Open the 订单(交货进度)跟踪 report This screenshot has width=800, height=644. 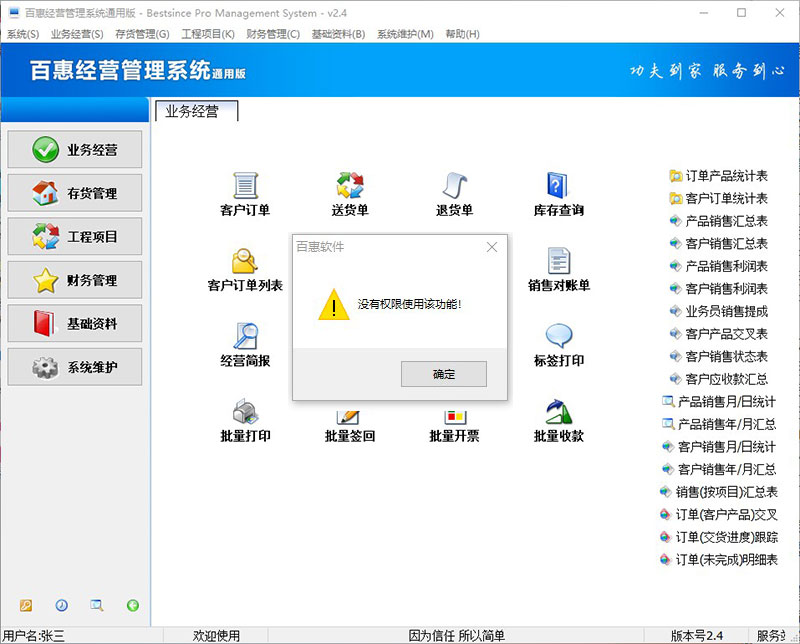pyautogui.click(x=718, y=537)
